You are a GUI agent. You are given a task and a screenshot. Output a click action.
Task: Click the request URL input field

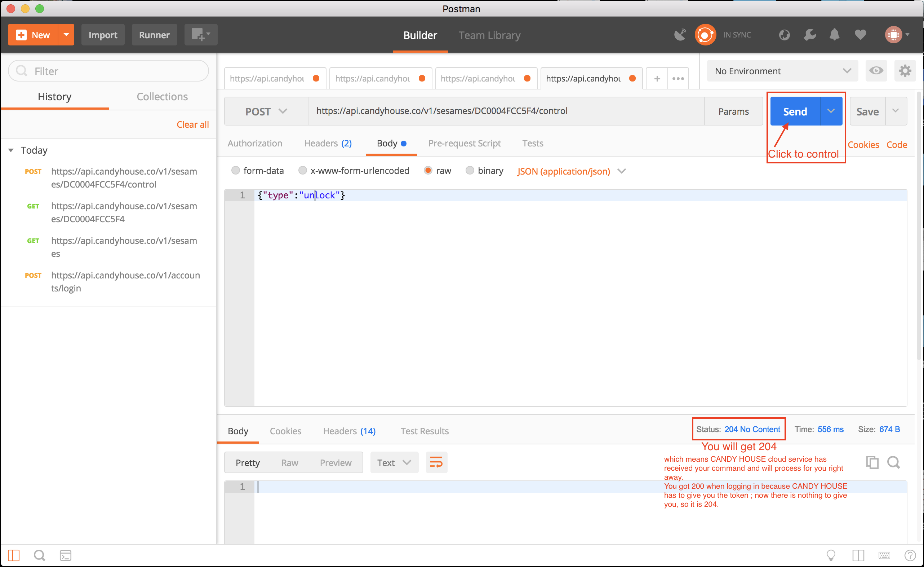click(x=506, y=111)
